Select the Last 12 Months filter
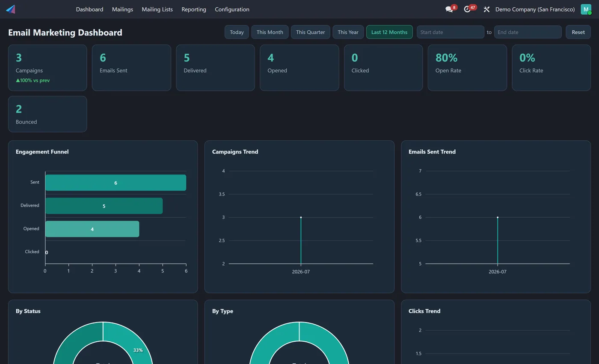 (389, 32)
